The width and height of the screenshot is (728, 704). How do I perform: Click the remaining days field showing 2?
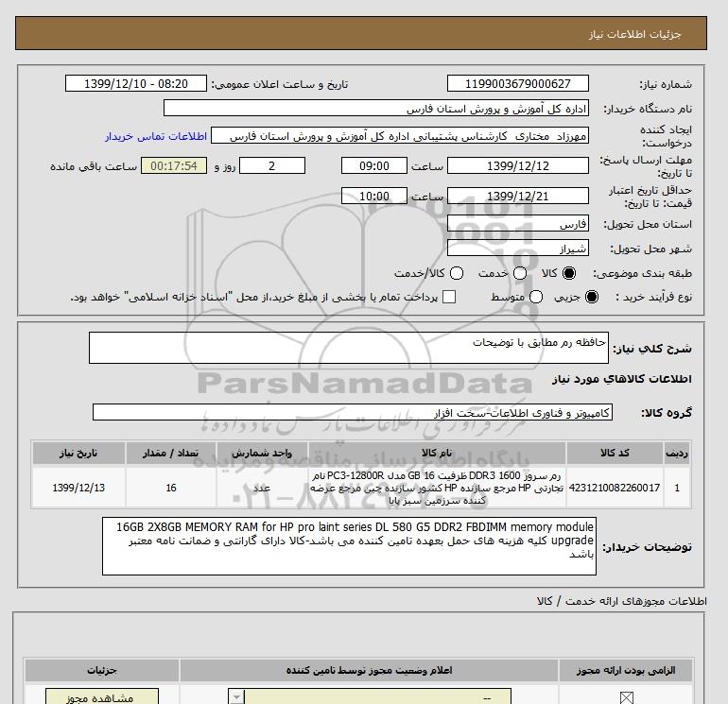[x=272, y=166]
